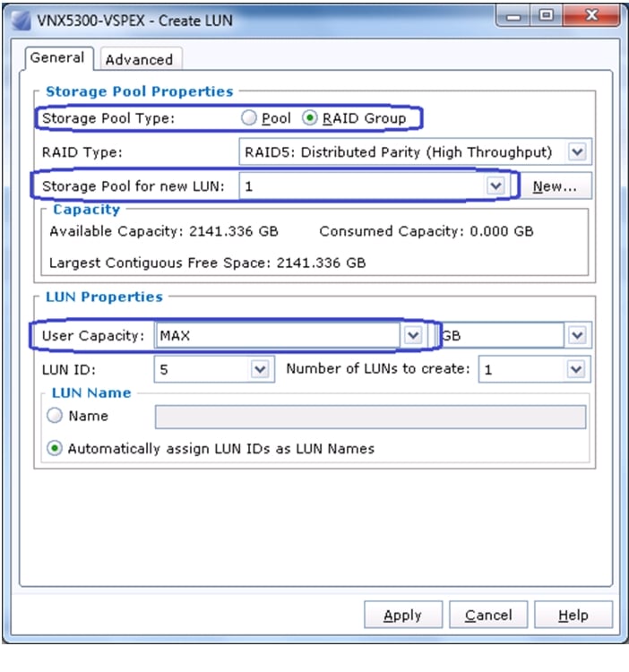
Task: Click the New... storage pool button
Action: (555, 186)
